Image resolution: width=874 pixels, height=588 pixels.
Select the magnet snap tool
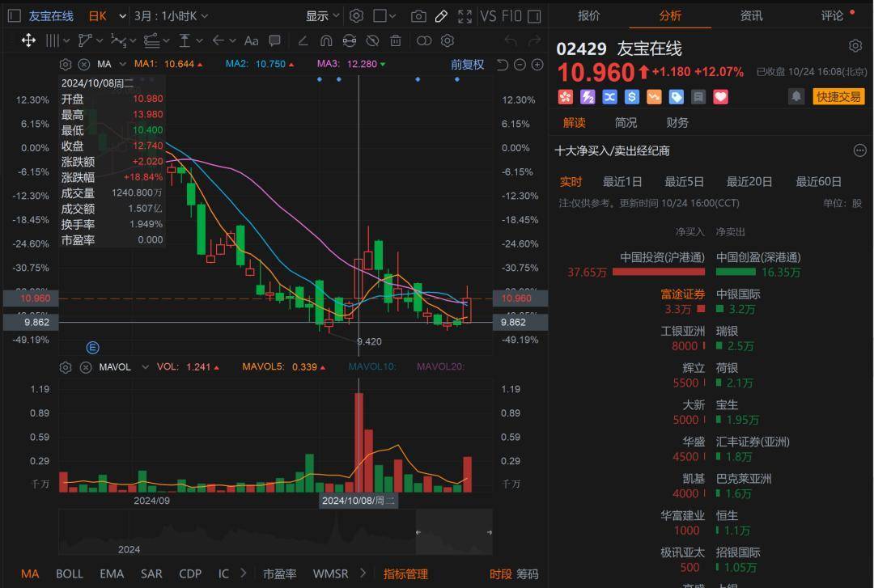326,41
